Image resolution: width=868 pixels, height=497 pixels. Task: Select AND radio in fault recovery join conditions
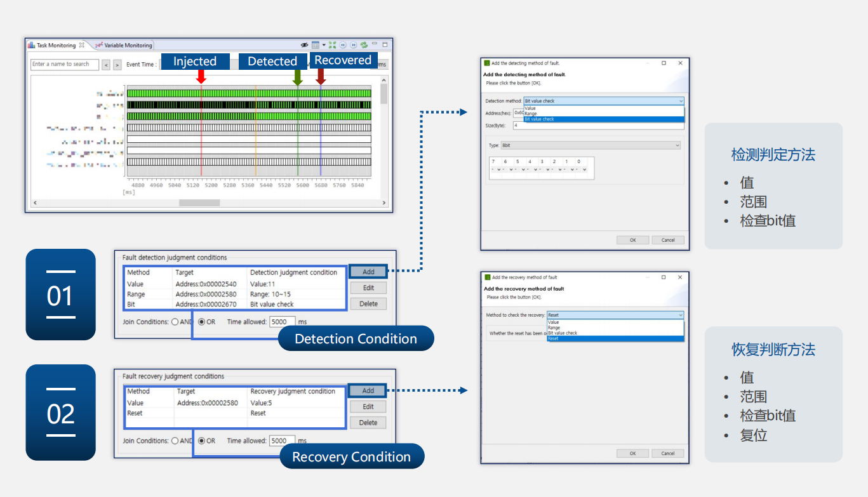175,441
